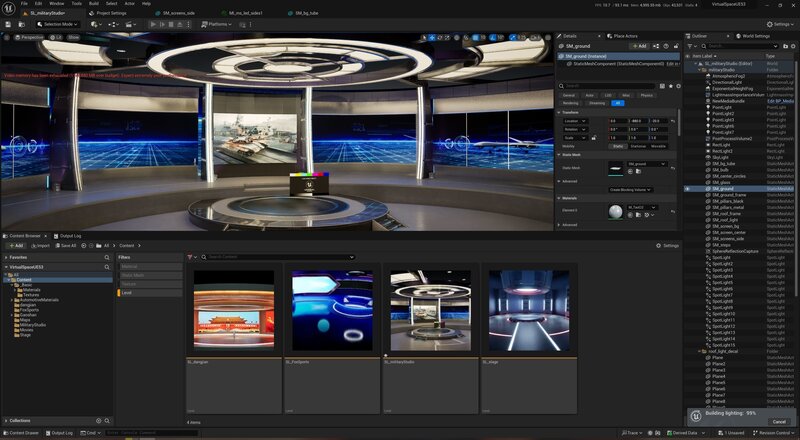
Task: Click Save All in Content Browser
Action: coord(68,245)
